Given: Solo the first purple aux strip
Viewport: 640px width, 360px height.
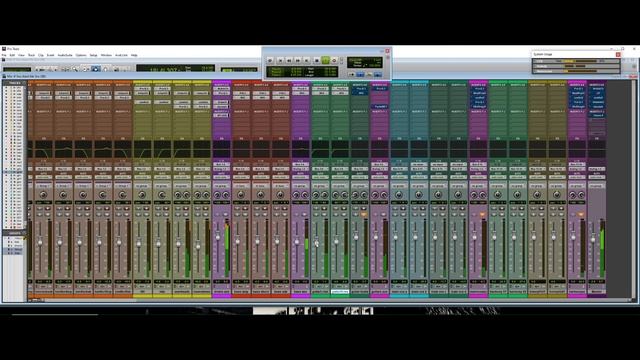Looking at the screenshot, I should pos(217,214).
